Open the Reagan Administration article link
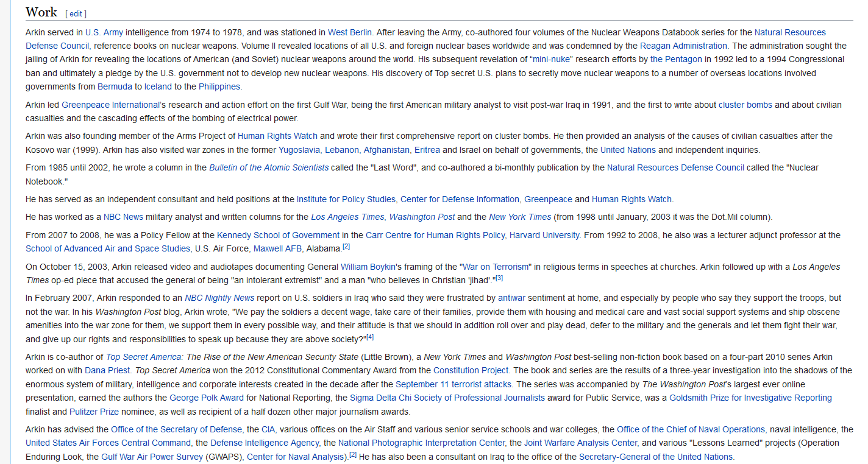 point(683,46)
